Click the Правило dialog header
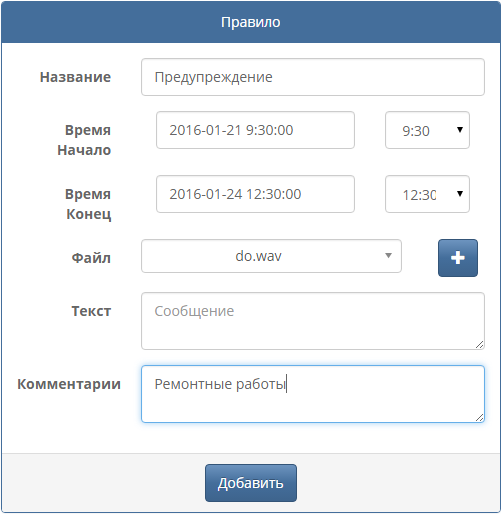The width and height of the screenshot is (501, 514). pyautogui.click(x=251, y=22)
